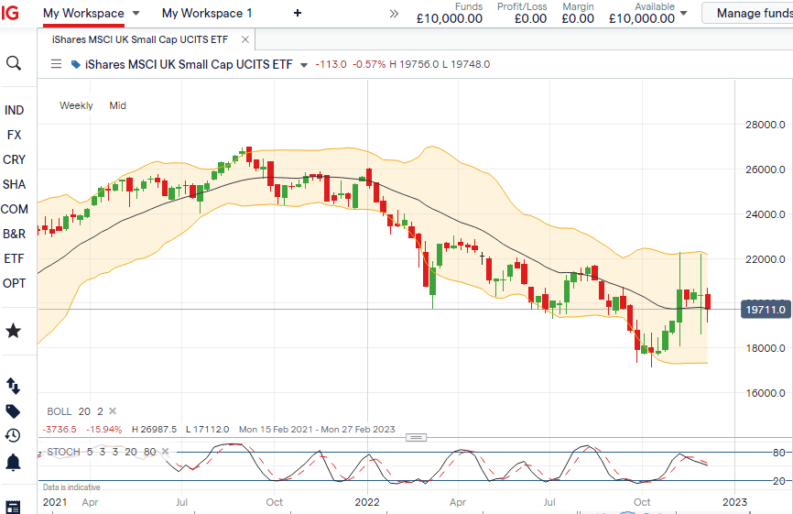The width and height of the screenshot is (793, 514).
Task: Open SHA shares category
Action: (x=14, y=185)
